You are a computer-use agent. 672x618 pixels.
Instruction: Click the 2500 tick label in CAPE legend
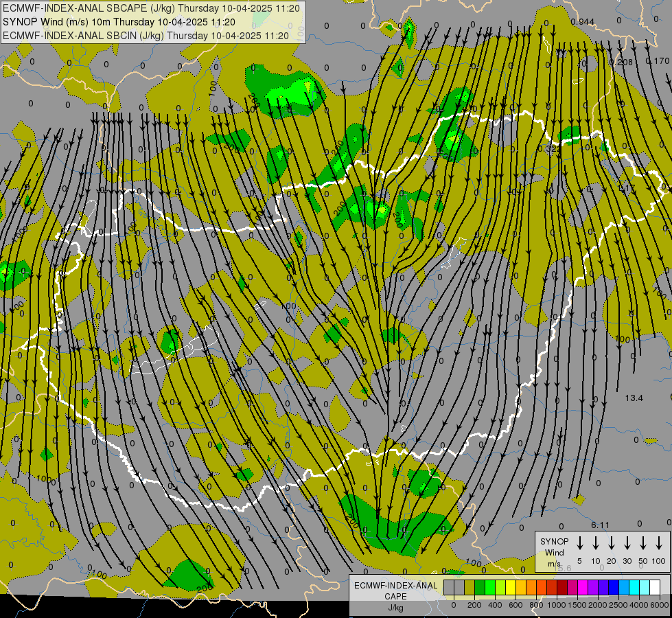pos(618,605)
